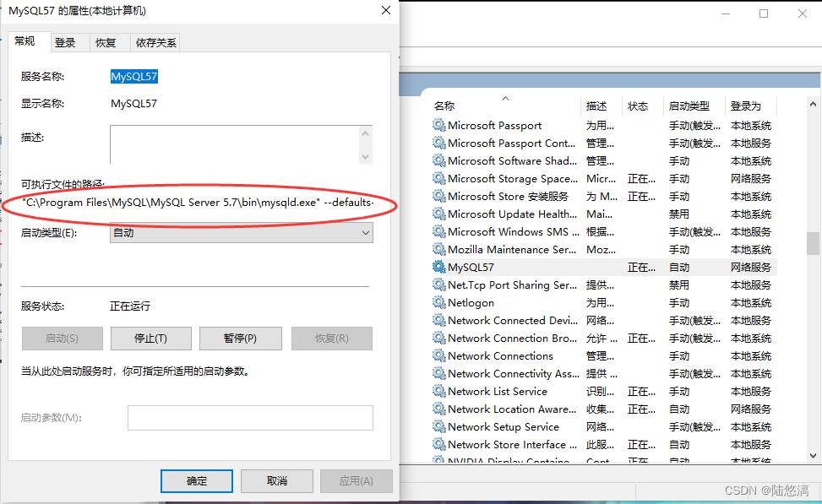Click the gear icon beside Microsoft Update Health...
822x504 pixels.
(x=438, y=214)
